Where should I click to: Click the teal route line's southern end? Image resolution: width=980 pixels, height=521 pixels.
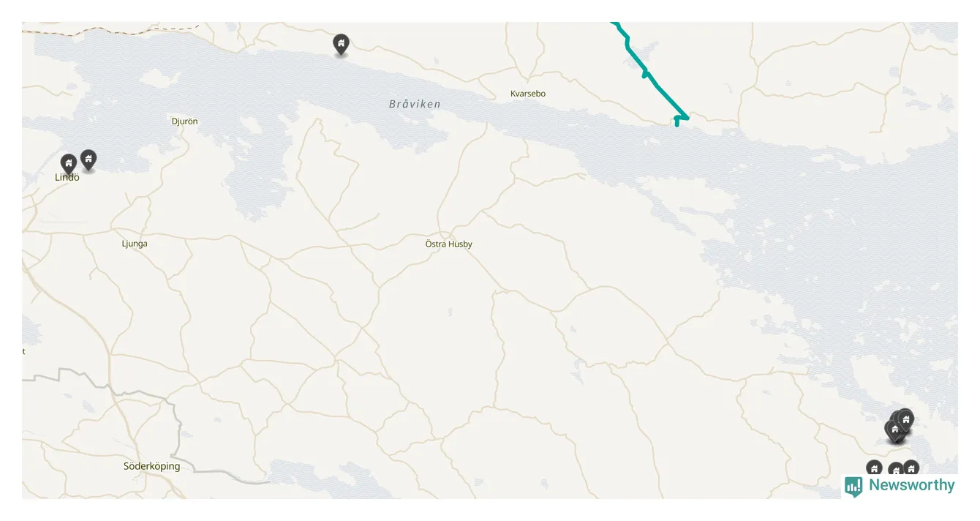click(x=677, y=124)
